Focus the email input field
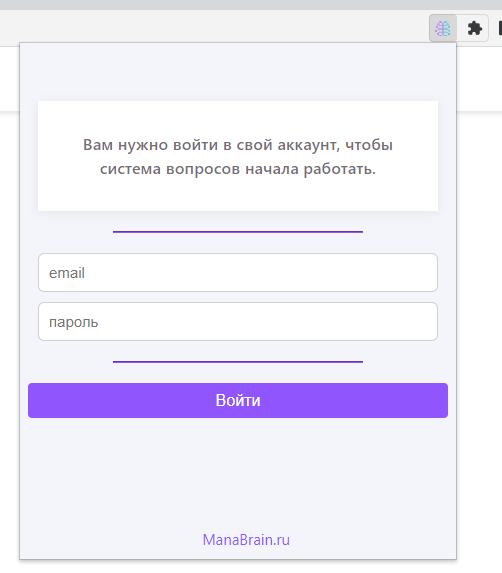Viewport: 502px width, 573px height. tap(238, 273)
